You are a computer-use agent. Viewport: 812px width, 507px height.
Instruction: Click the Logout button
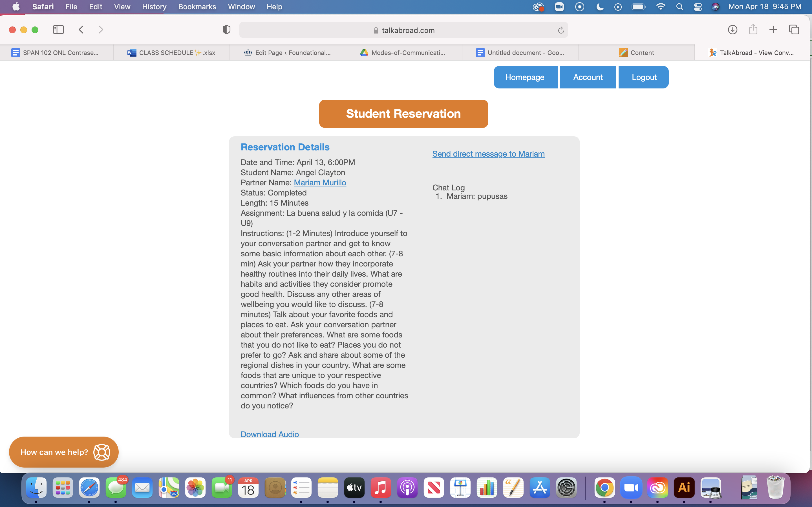[x=644, y=77]
